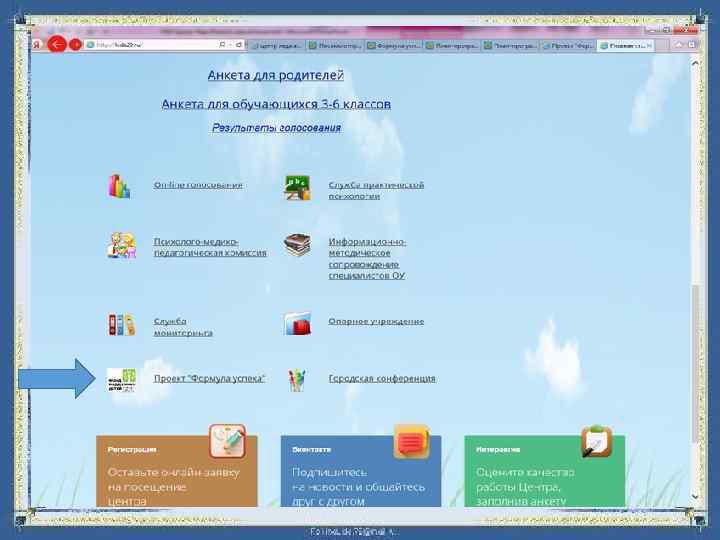This screenshot has height=540, width=720.
Task: Click the red forward button
Action: click(x=75, y=45)
